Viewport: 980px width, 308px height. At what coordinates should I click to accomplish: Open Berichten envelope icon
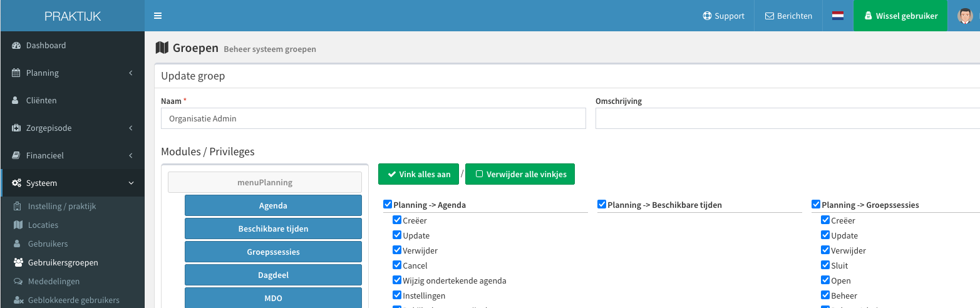[x=770, y=16]
